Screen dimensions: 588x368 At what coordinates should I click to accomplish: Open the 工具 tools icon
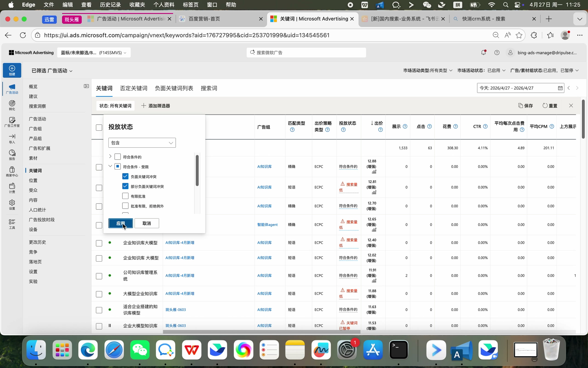[x=12, y=224]
